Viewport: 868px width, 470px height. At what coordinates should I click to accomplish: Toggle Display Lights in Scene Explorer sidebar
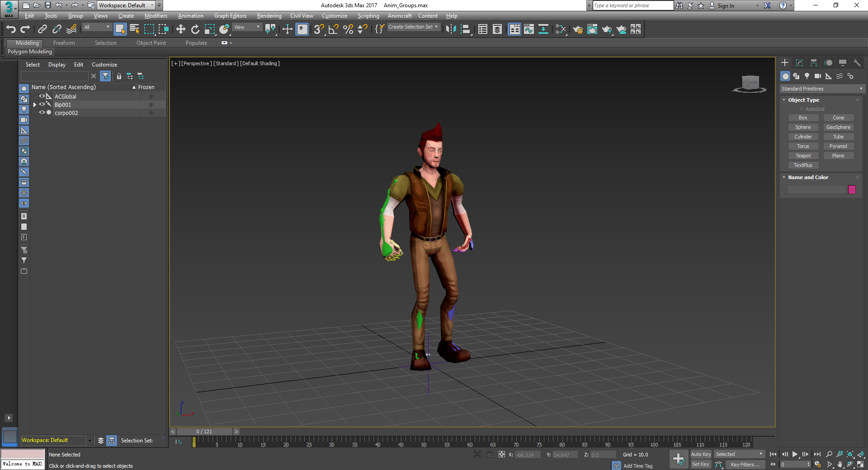(24, 109)
